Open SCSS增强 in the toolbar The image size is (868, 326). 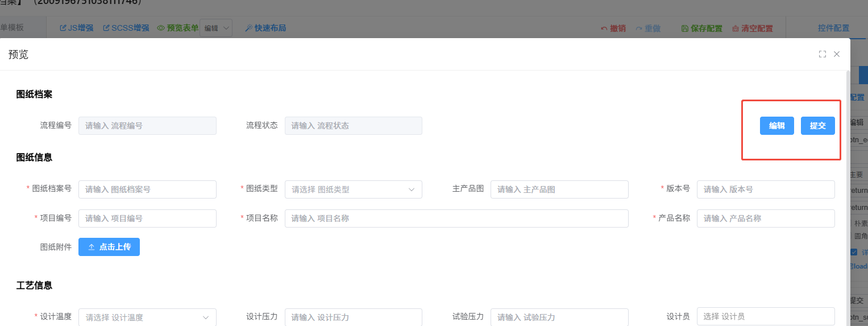[126, 28]
